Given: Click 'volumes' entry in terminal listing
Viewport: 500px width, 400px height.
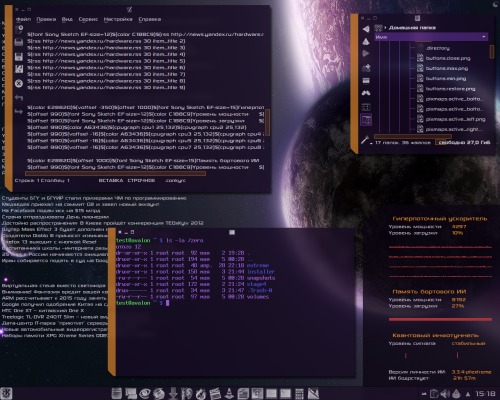Looking at the screenshot, I should point(258,297).
